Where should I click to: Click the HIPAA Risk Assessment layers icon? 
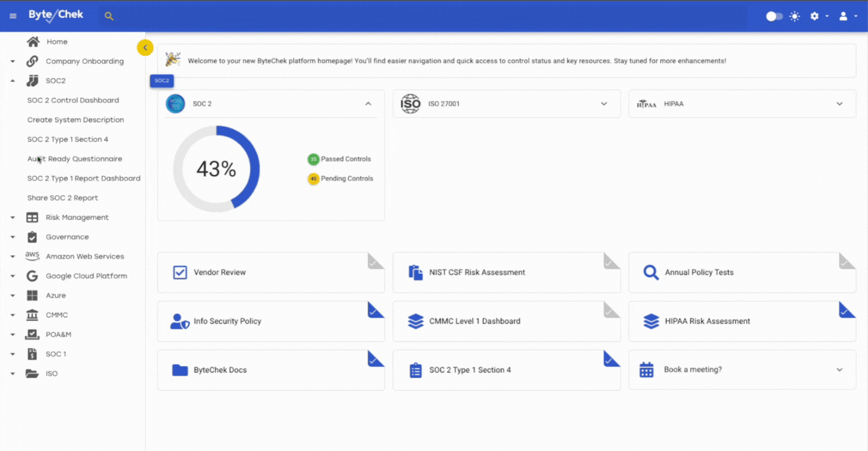coord(651,321)
